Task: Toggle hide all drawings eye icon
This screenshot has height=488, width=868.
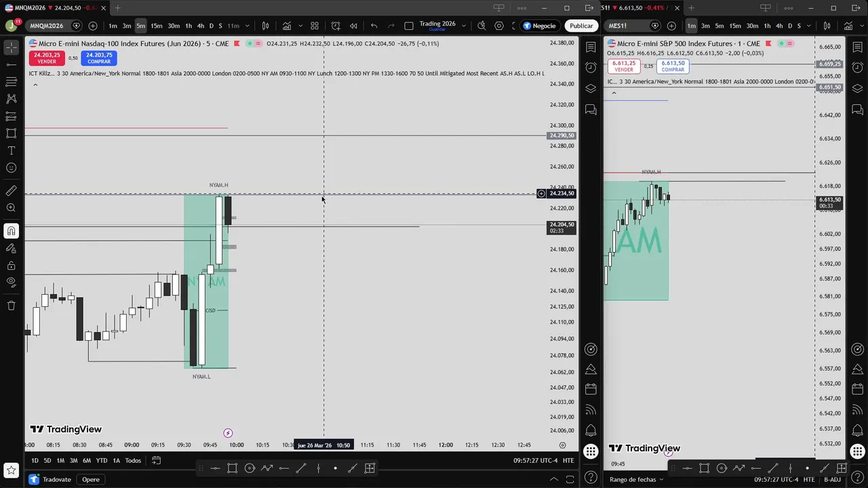Action: (11, 282)
